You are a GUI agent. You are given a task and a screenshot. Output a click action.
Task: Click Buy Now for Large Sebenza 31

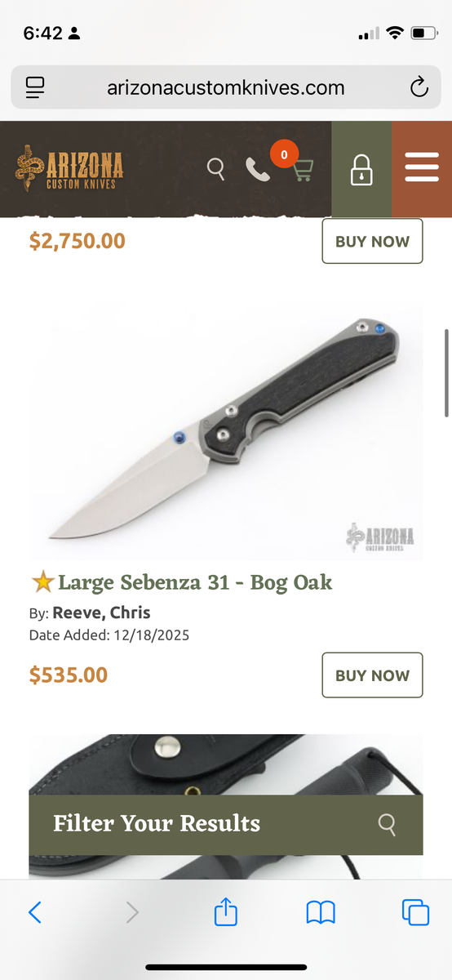click(372, 675)
